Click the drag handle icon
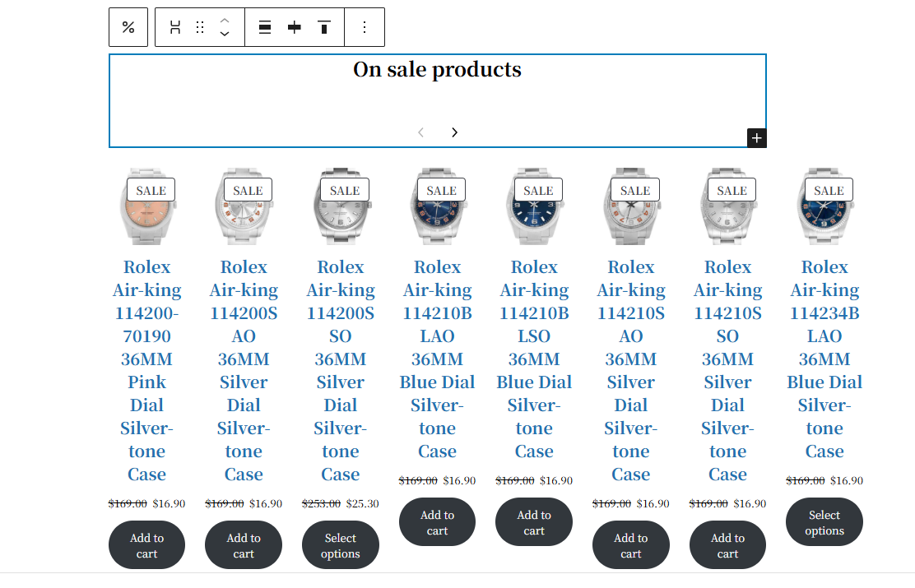The height and width of the screenshot is (588, 915). point(199,26)
